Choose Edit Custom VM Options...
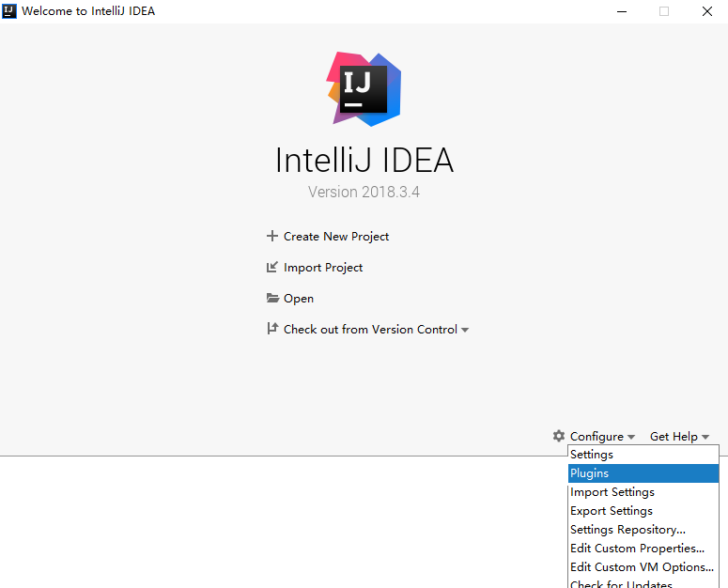Screen dimensions: 728x588 643,567
